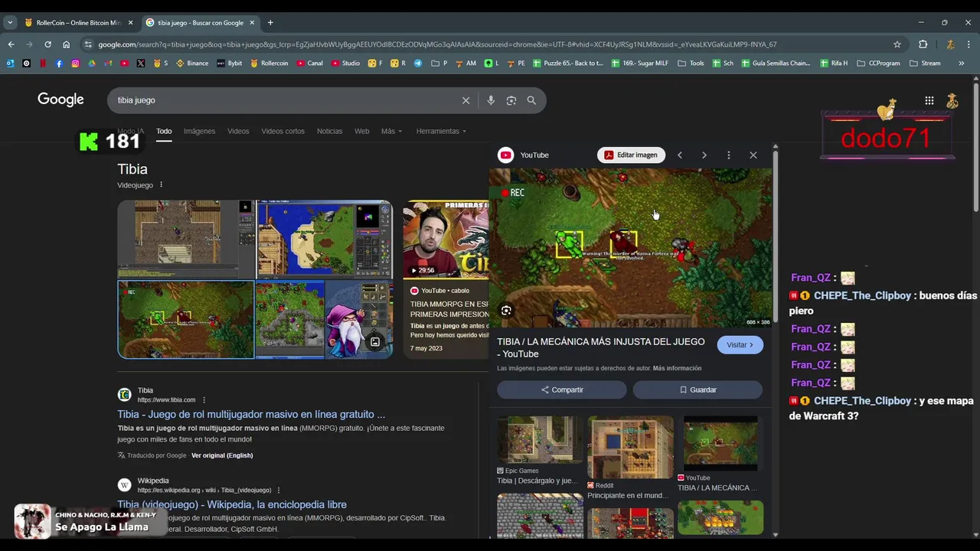Click the Visitar button
Viewport: 980px width, 551px height.
[x=740, y=345]
